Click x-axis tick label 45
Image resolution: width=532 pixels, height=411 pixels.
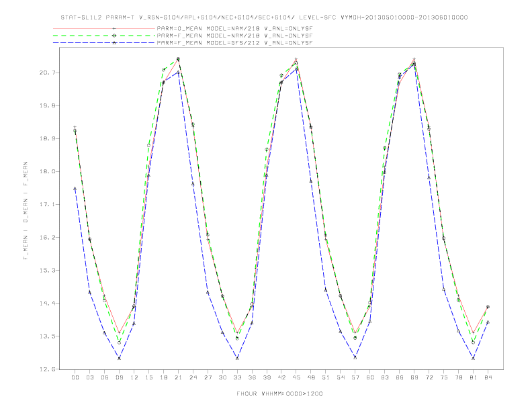point(296,377)
